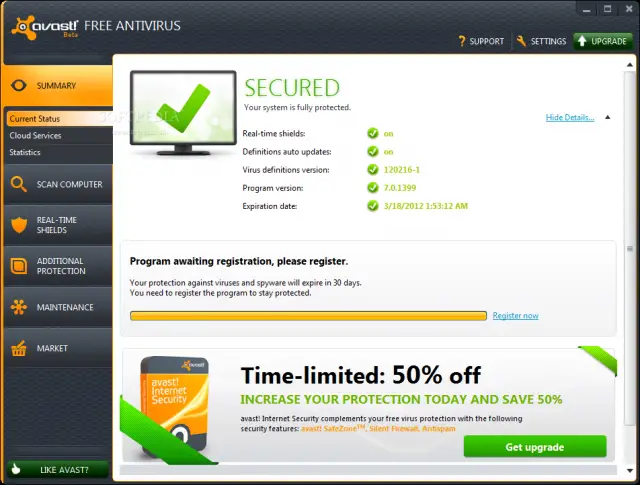Click the Support question mark icon
Viewport: 640px width, 485px height.
462,41
